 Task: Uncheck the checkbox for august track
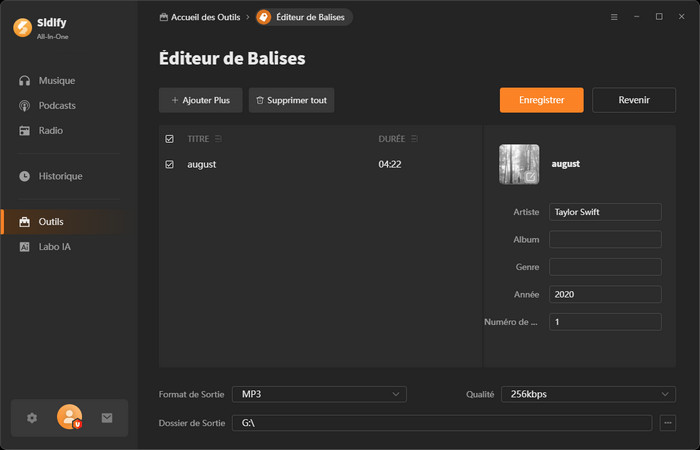point(169,164)
